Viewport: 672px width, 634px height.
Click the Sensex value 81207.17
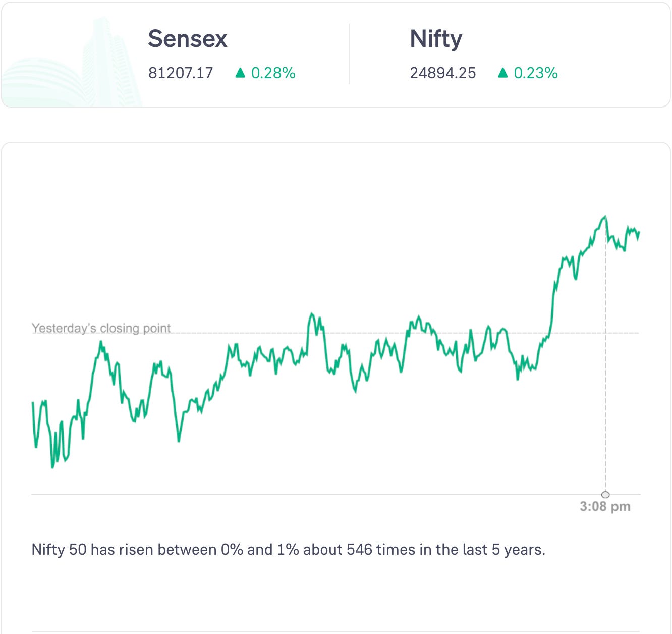(181, 73)
